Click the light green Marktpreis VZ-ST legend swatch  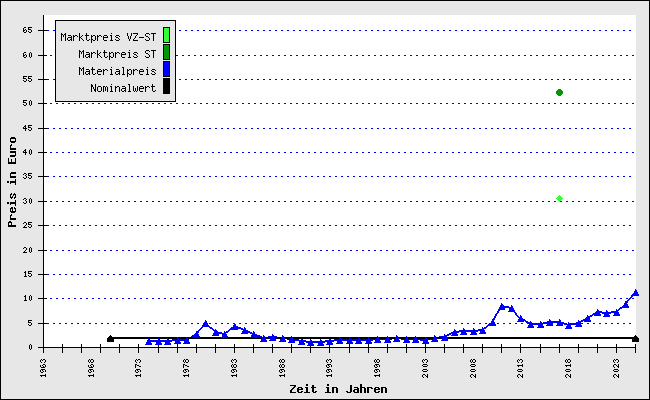tap(167, 36)
